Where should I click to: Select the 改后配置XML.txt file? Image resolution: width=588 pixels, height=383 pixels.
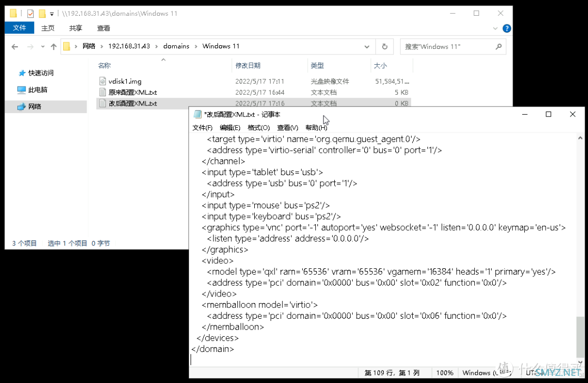(x=133, y=103)
